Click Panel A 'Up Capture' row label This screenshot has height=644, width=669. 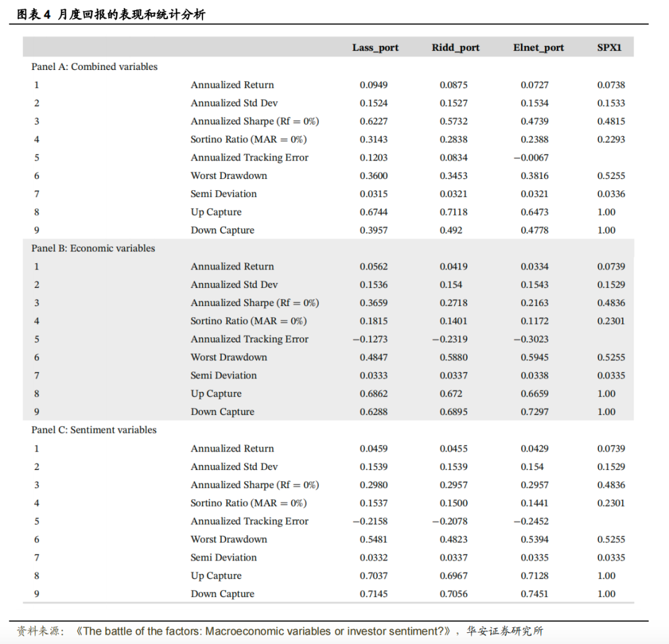tap(216, 212)
